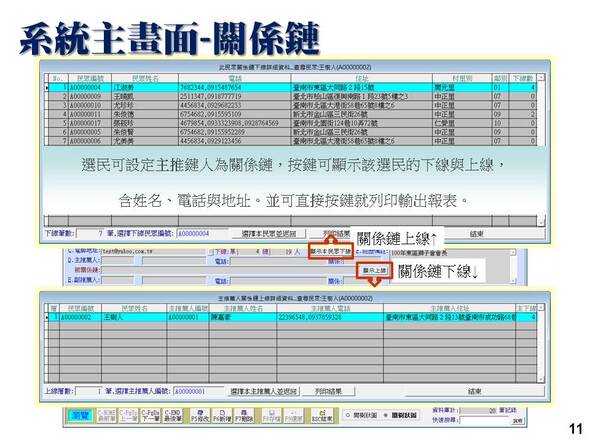Select row A00000004 in the downline table
Viewport: 590px width, 443px height.
(292, 87)
